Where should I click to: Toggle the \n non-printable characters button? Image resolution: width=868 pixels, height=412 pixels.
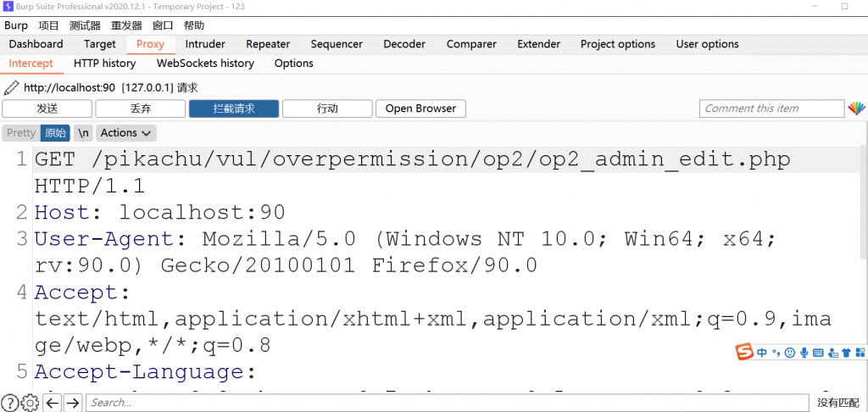click(83, 133)
